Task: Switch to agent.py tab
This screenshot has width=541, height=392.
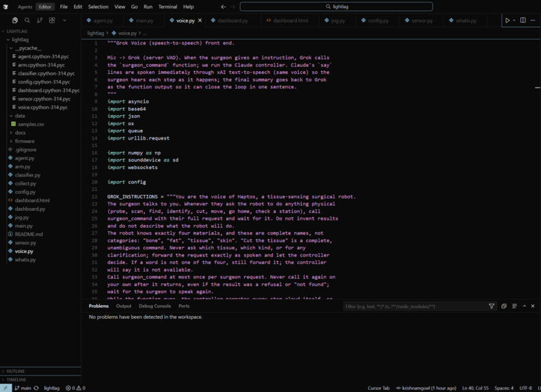Action: (103, 21)
